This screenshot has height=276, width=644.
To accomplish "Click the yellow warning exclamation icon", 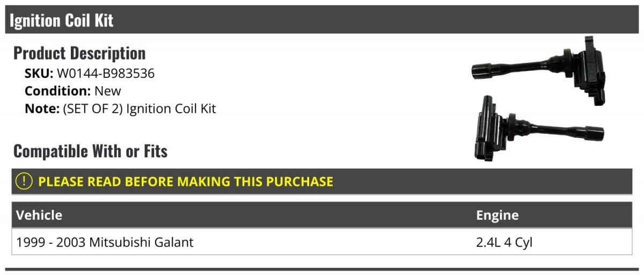I will (25, 181).
